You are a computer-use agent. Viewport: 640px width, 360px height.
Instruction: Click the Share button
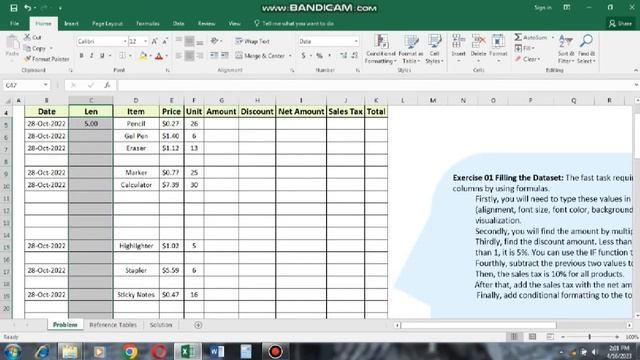pos(620,24)
